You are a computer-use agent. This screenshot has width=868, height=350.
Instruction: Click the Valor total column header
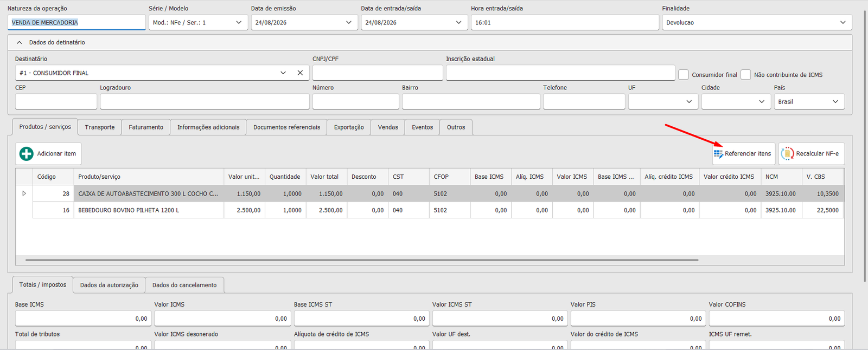pyautogui.click(x=327, y=177)
